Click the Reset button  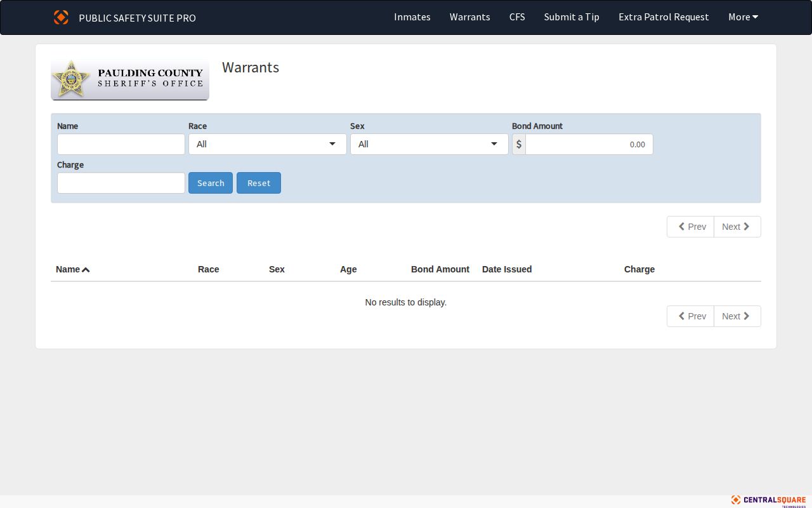coord(259,183)
